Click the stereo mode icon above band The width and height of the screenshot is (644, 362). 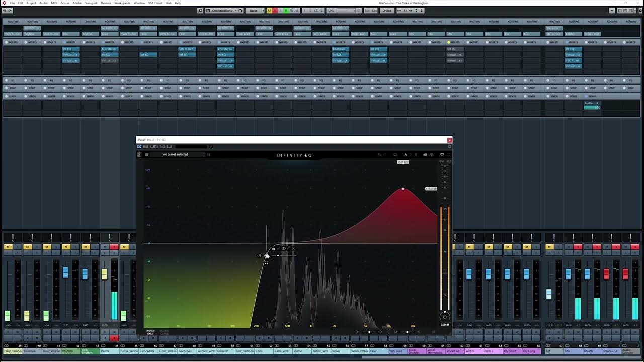(283, 248)
